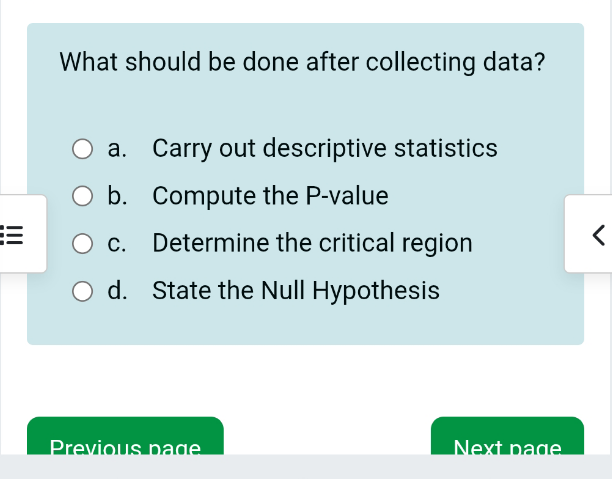This screenshot has height=479, width=612.
Task: Go to the Previous page
Action: [125, 440]
